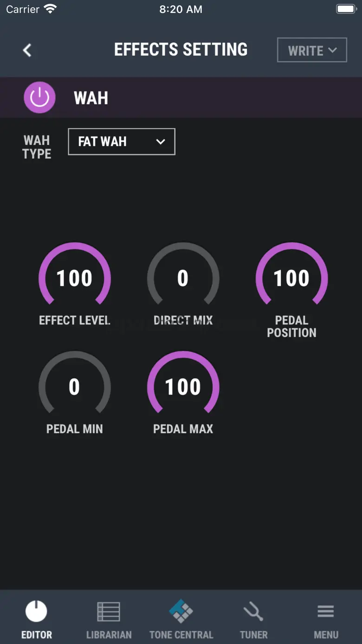Tap the back arrow icon

point(27,50)
